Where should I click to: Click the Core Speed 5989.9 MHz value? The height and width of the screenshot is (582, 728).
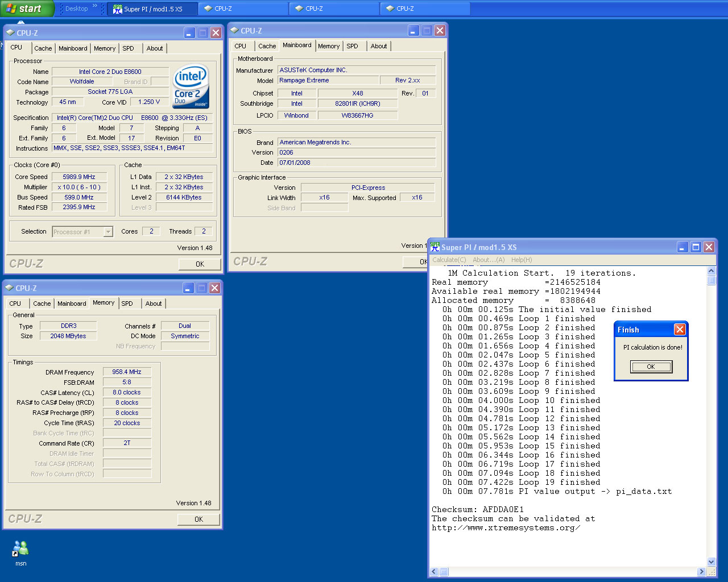pos(79,177)
